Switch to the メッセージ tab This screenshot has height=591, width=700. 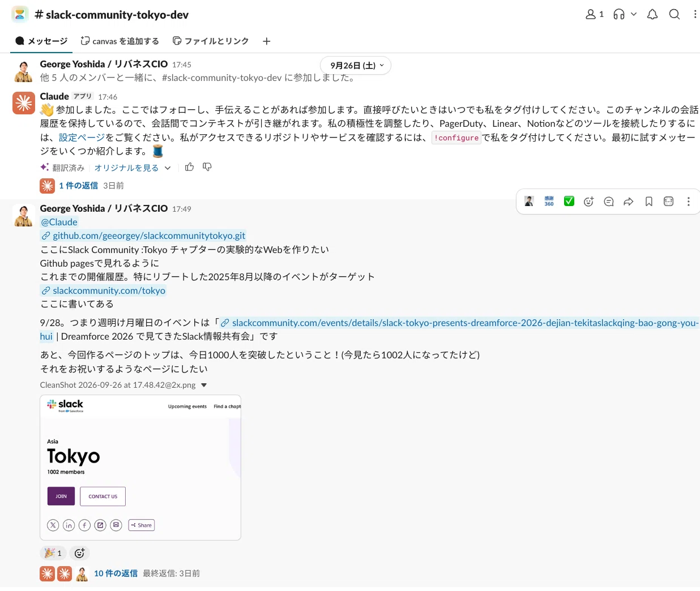41,41
